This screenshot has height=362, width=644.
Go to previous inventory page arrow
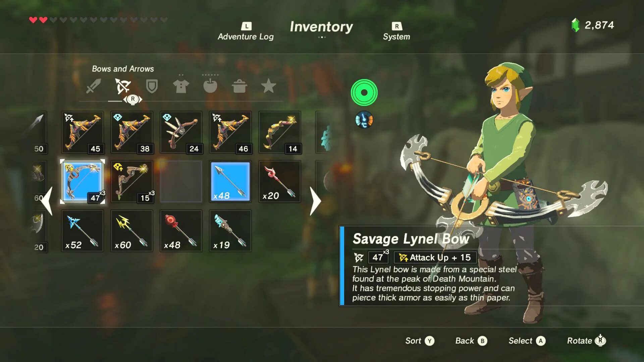point(47,201)
